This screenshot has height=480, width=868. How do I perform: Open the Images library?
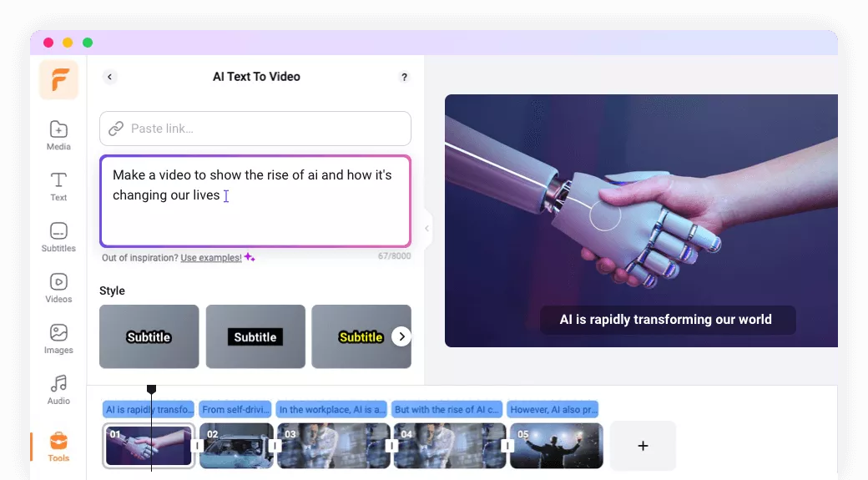click(x=58, y=339)
